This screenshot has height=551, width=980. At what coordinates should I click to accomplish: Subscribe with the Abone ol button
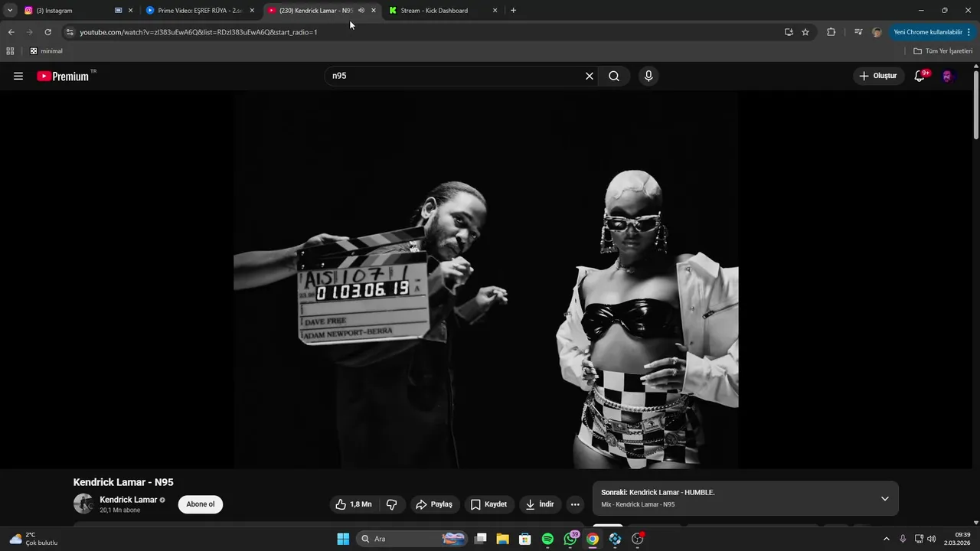click(x=201, y=504)
